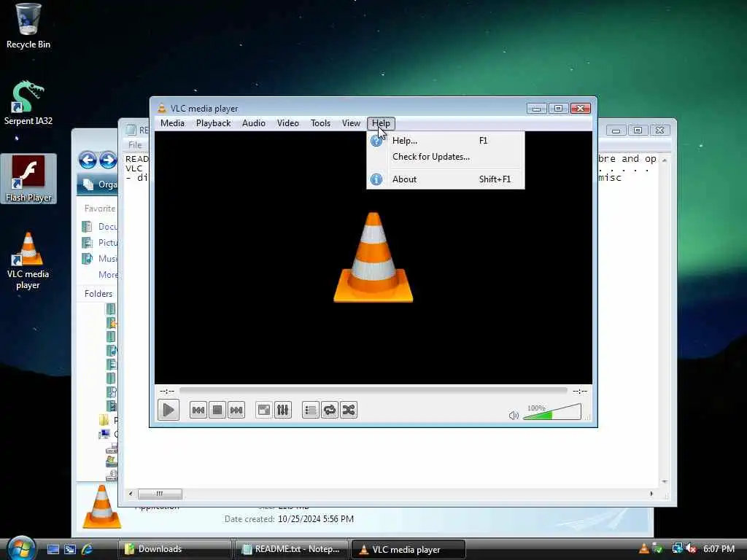Screen dimensions: 747x560
Task: Choose Check for Updates...
Action: click(446, 157)
